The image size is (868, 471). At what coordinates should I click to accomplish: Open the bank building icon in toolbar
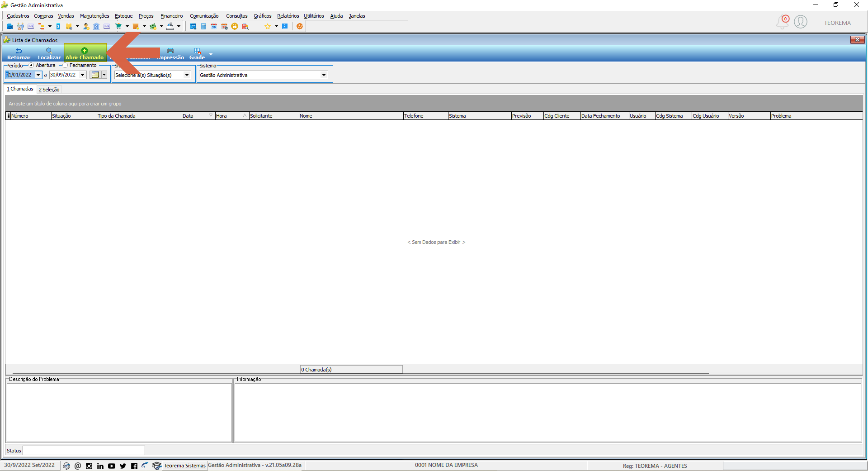96,26
